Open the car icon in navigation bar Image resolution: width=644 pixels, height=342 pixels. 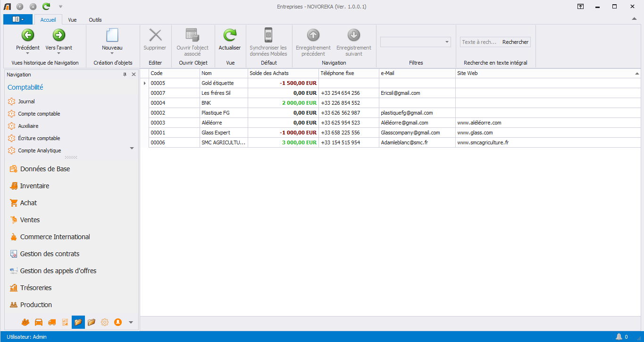coord(39,322)
